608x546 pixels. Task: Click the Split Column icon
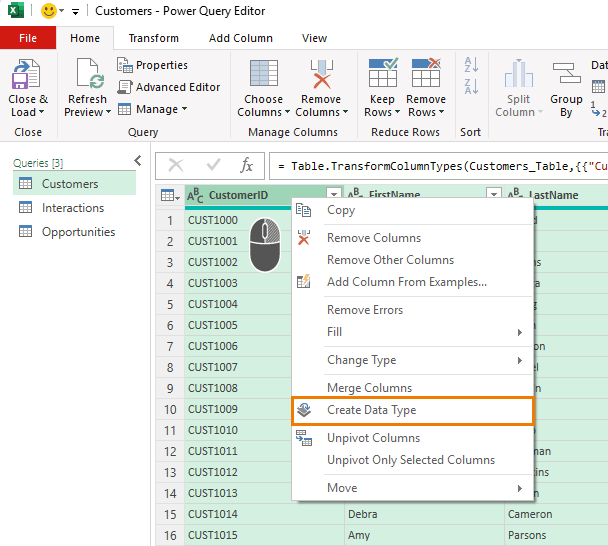coord(518,73)
